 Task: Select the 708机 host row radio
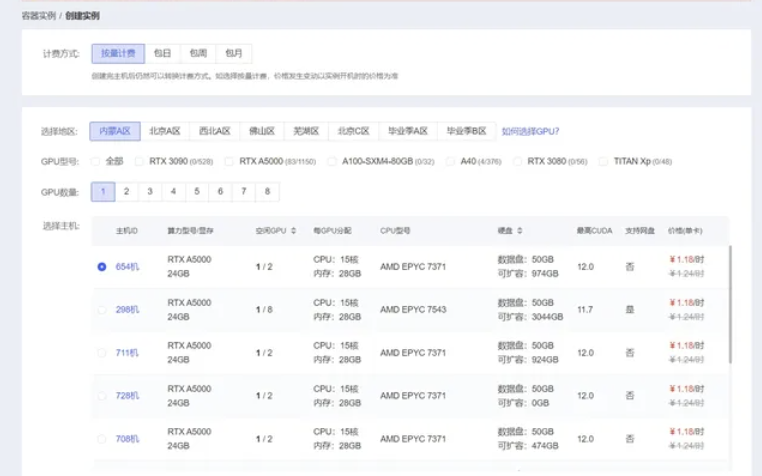point(102,439)
